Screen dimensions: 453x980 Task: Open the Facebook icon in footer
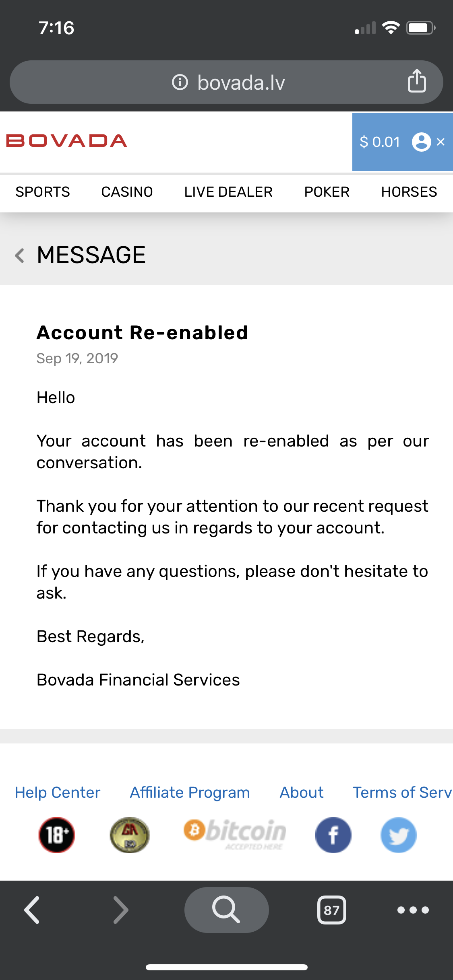[x=333, y=835]
